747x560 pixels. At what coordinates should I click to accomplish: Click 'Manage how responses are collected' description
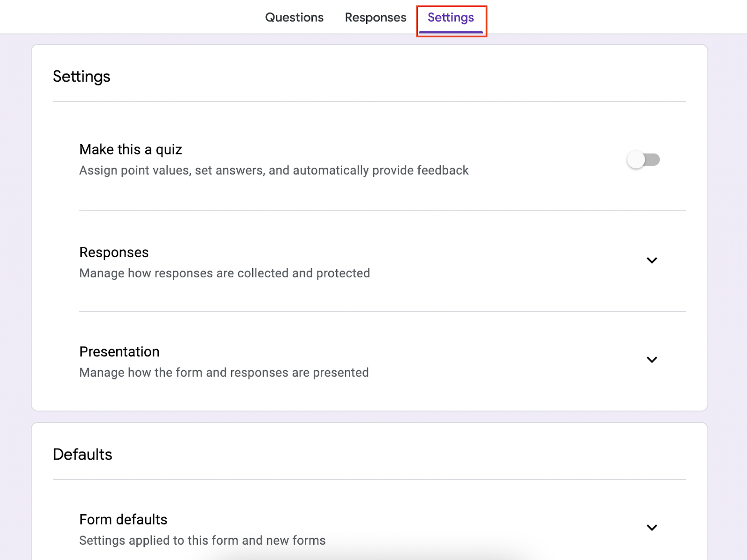pyautogui.click(x=225, y=273)
